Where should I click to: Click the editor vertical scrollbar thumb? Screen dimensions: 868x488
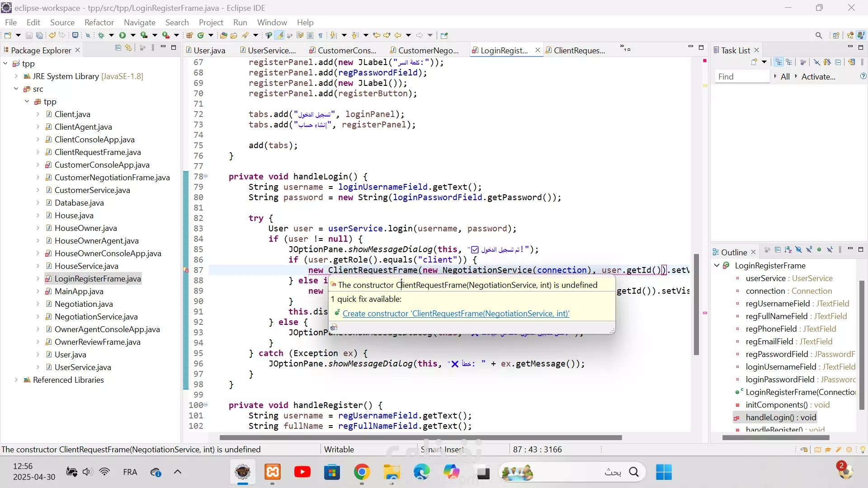coord(697,304)
